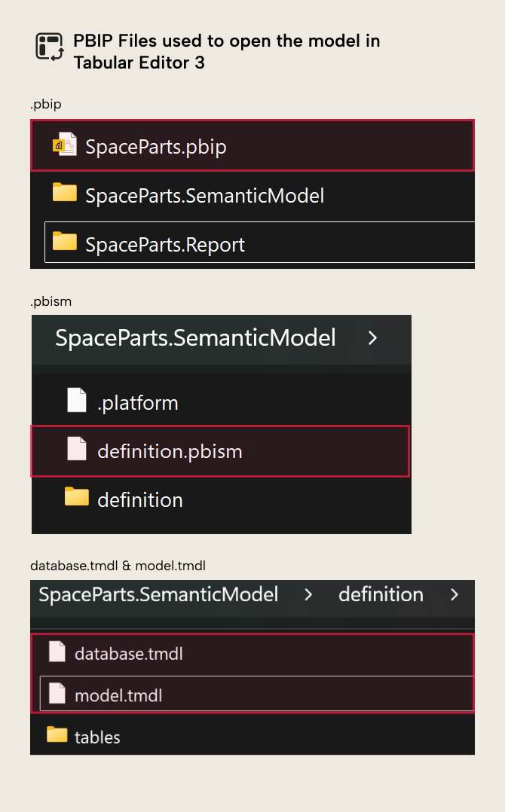Screen dimensions: 505x812
Task: Click the .pbip section label
Action: point(46,105)
